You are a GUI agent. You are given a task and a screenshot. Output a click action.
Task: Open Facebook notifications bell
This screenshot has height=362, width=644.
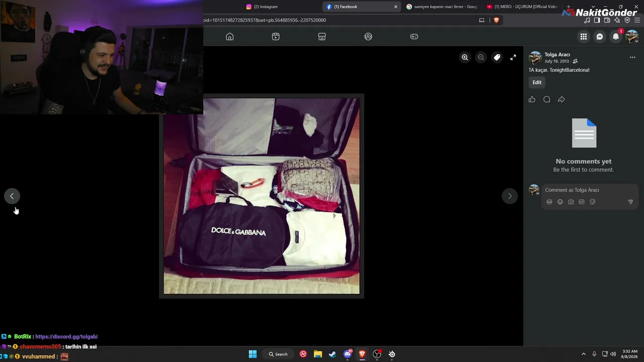click(x=616, y=37)
